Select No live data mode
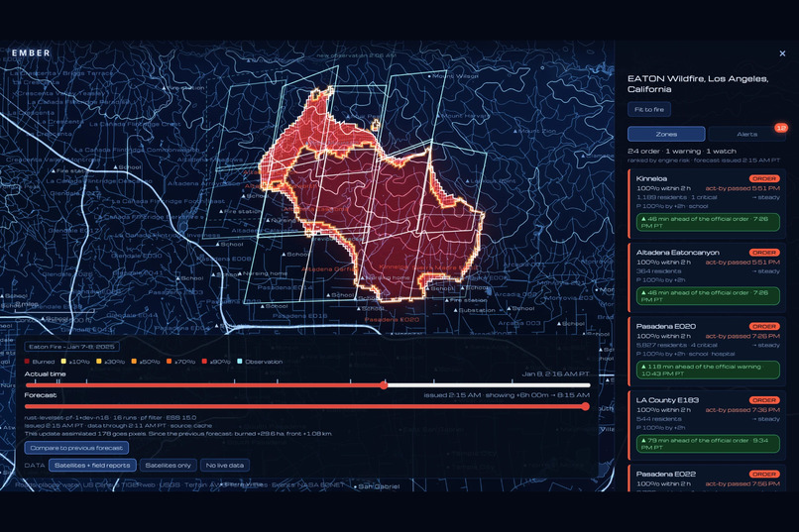This screenshot has width=799, height=532. coord(225,466)
